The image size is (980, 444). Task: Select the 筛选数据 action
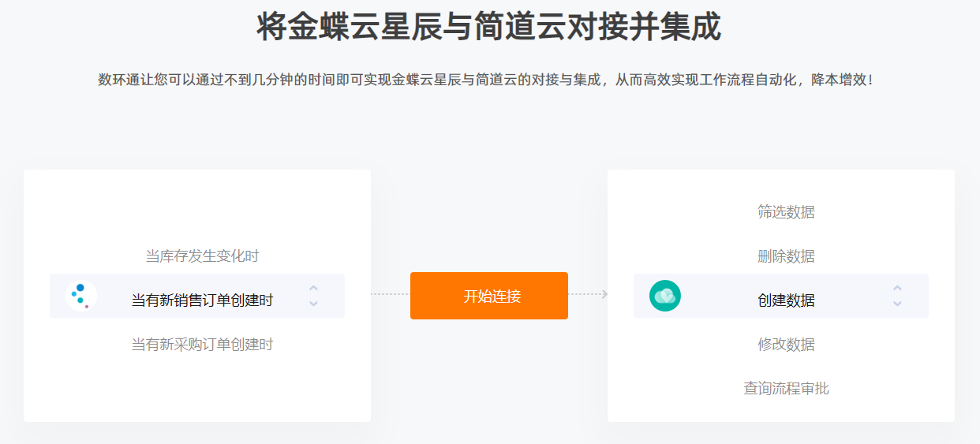coord(786,212)
